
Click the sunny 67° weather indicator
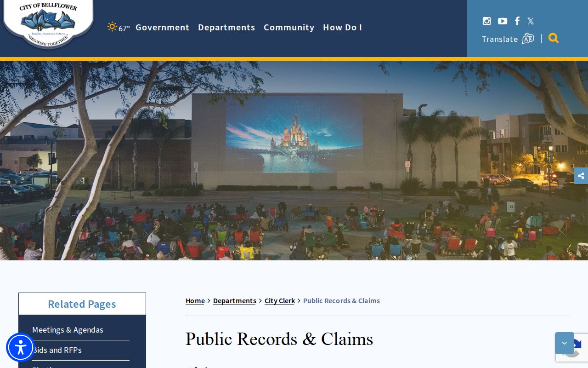(x=119, y=28)
